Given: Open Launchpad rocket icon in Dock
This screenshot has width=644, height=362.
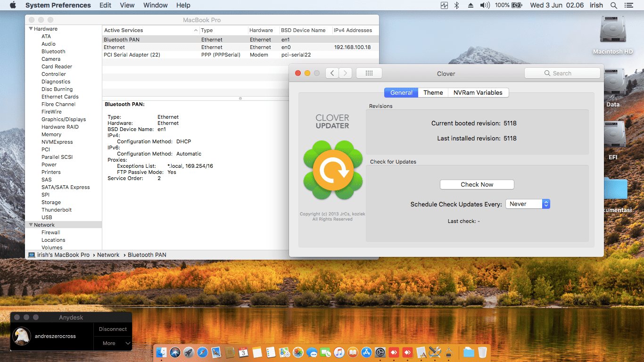Looking at the screenshot, I should point(189,352).
